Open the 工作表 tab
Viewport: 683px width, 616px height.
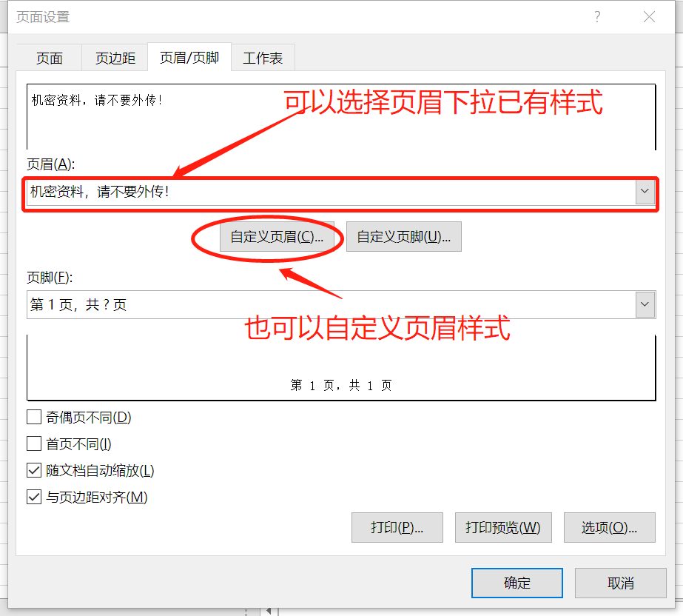(263, 58)
